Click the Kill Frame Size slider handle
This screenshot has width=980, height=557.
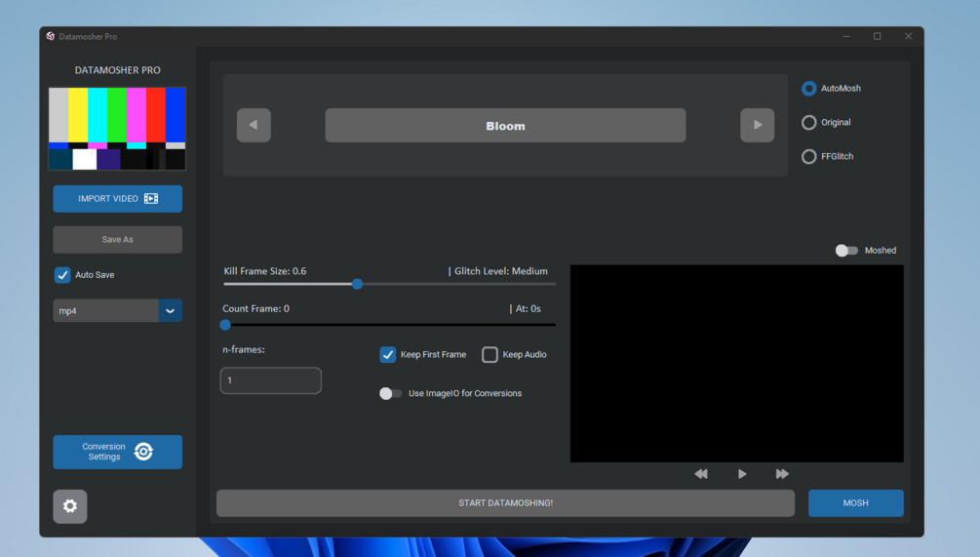pyautogui.click(x=357, y=285)
